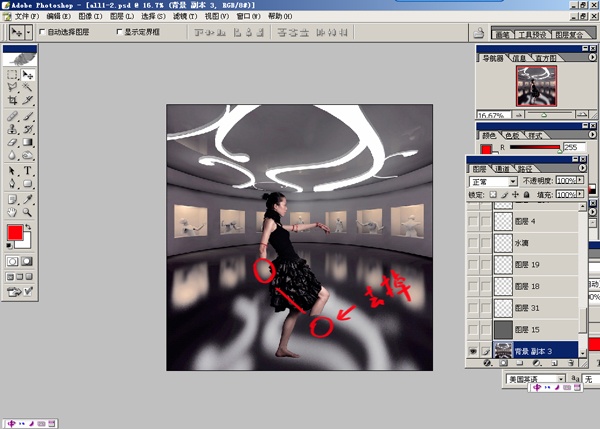The height and width of the screenshot is (429, 600).
Task: Swap foreground and background colors
Action: [x=28, y=227]
